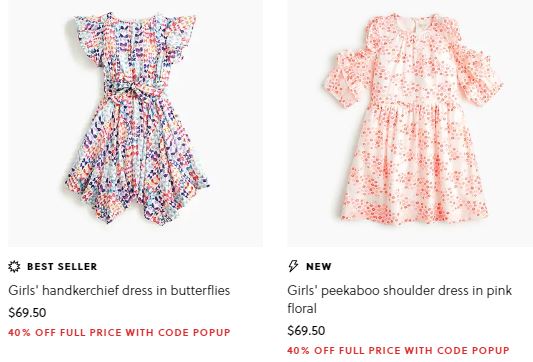This screenshot has width=533, height=362.
Task: Click the 40% off POPUP promo under pink floral dress
Action: [x=398, y=350]
